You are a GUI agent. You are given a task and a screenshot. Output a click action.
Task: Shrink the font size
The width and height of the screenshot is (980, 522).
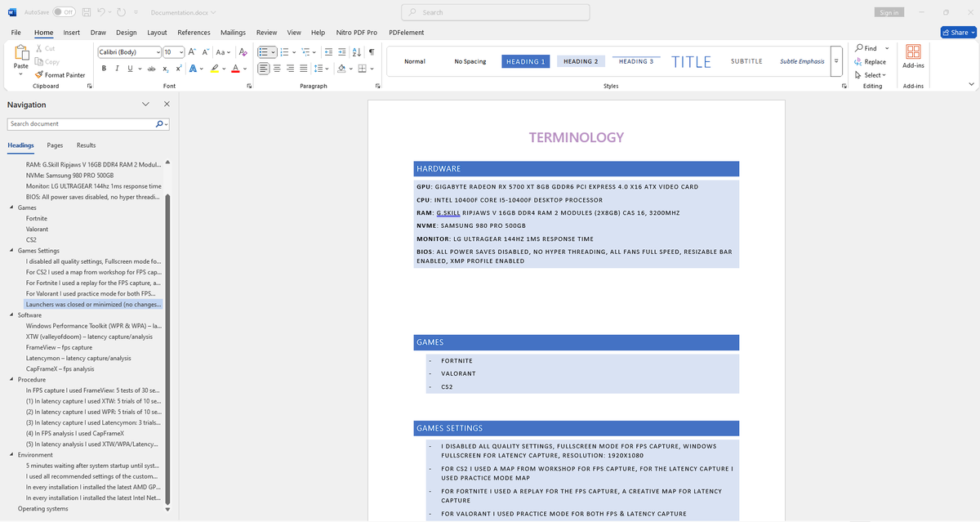point(205,51)
